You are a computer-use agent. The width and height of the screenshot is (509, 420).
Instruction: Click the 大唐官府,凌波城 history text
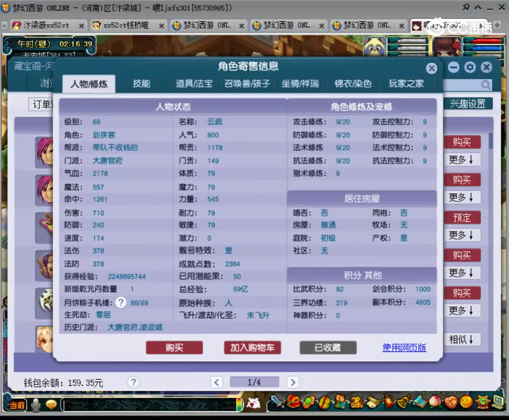[135, 327]
